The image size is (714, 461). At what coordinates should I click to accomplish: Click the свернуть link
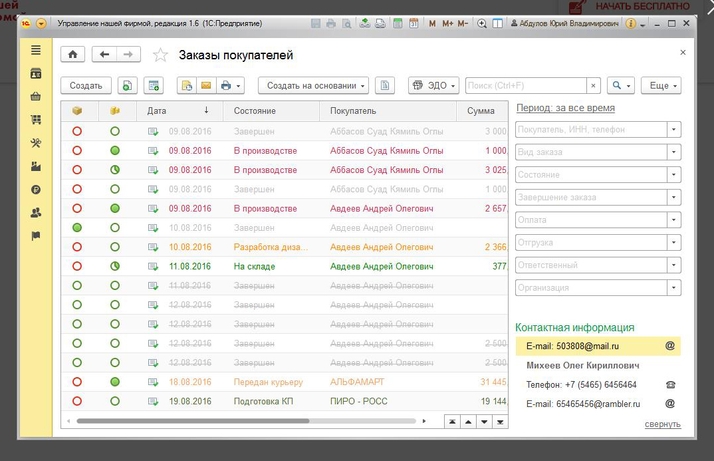tap(662, 424)
